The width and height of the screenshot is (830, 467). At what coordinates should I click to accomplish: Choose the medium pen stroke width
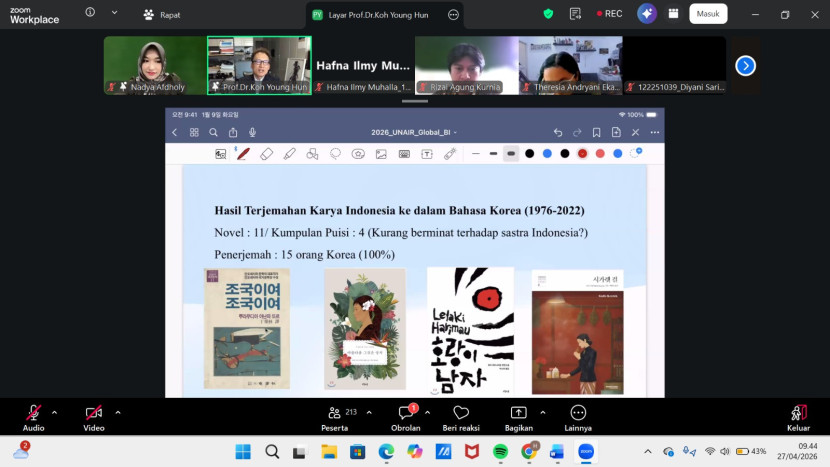coord(493,154)
